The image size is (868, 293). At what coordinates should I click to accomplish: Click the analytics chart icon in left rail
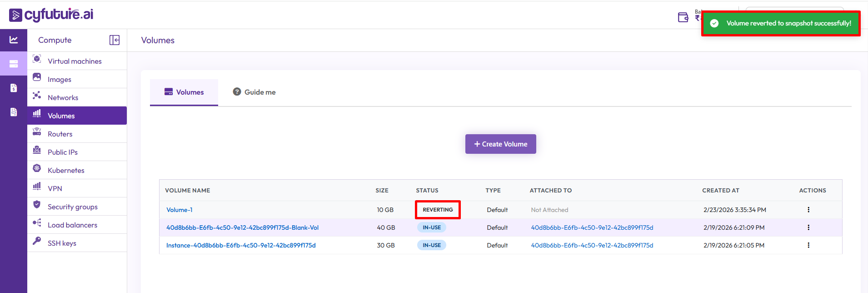click(x=14, y=40)
